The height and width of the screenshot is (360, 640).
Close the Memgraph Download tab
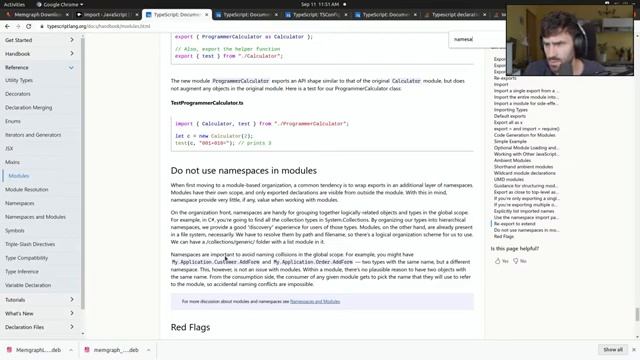[67, 15]
